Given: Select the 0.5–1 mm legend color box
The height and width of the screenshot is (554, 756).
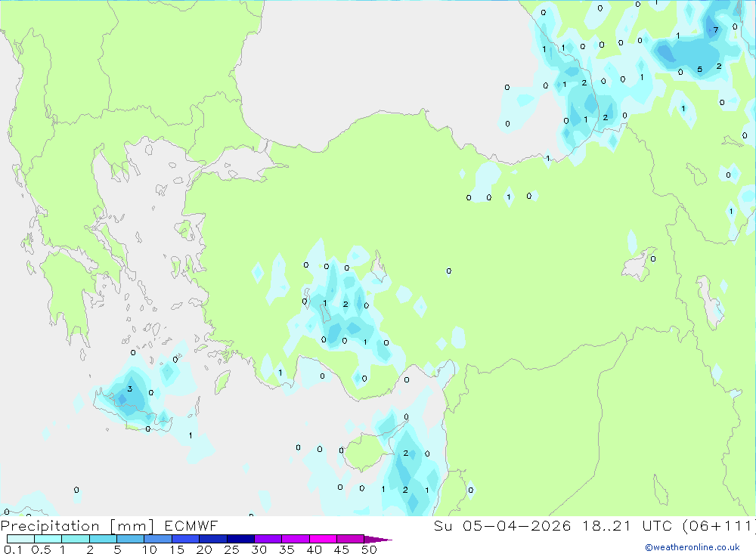Looking at the screenshot, I should 48,539.
